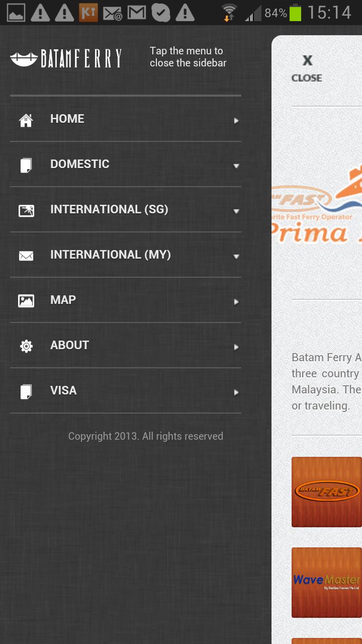Open the Home menu item
Image resolution: width=362 pixels, height=644 pixels.
(67, 119)
